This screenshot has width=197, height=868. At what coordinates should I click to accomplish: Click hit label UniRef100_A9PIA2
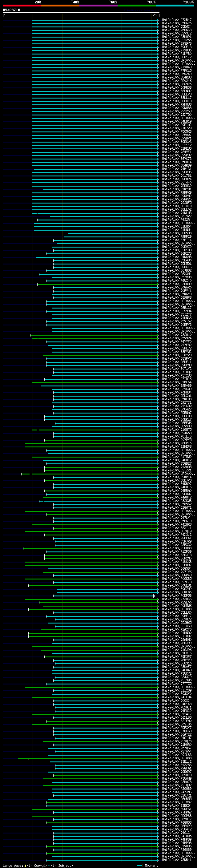(176, 125)
